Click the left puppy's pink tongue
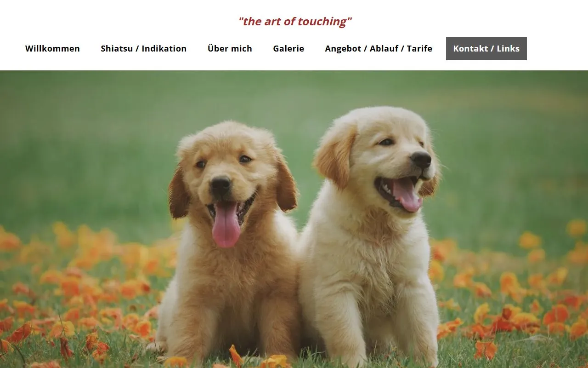Screen dimensions: 588x368 click(x=226, y=225)
